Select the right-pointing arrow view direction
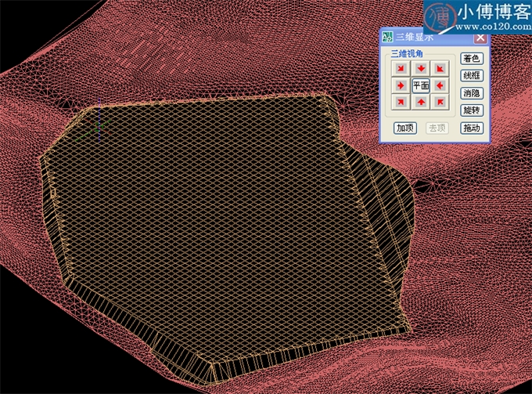Viewport: 532px width, 394px height. (x=401, y=85)
